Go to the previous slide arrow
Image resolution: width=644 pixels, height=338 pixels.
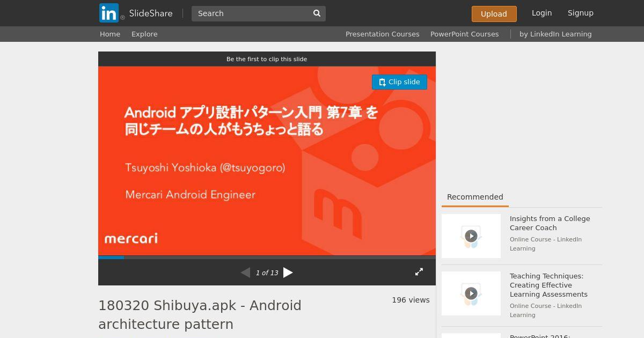(x=245, y=273)
